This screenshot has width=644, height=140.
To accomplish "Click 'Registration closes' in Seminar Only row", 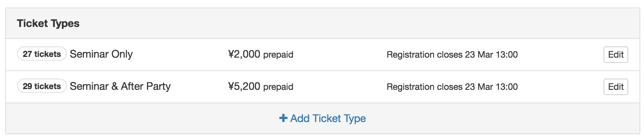I will [x=424, y=55].
